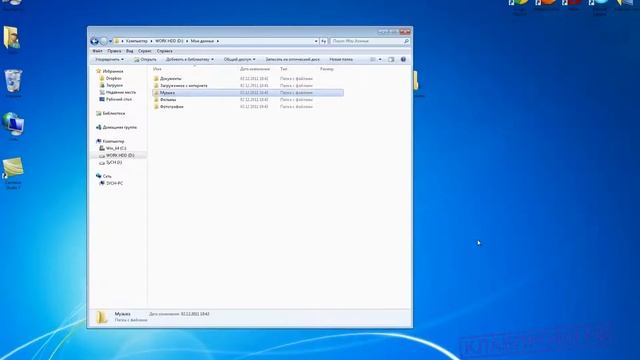The image size is (640, 360).
Task: Open the Упорядочить dropdown
Action: 109,60
